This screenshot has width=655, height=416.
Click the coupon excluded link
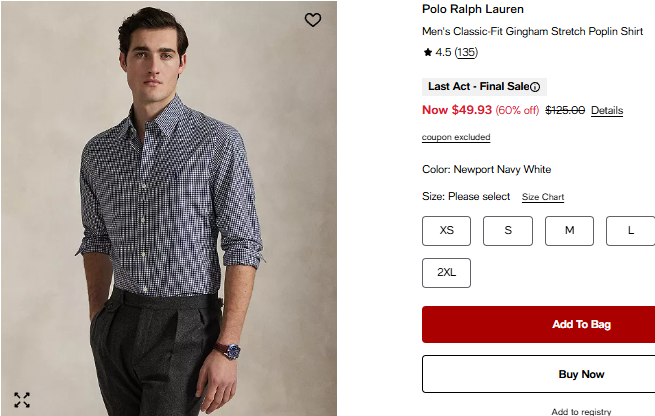point(456,137)
